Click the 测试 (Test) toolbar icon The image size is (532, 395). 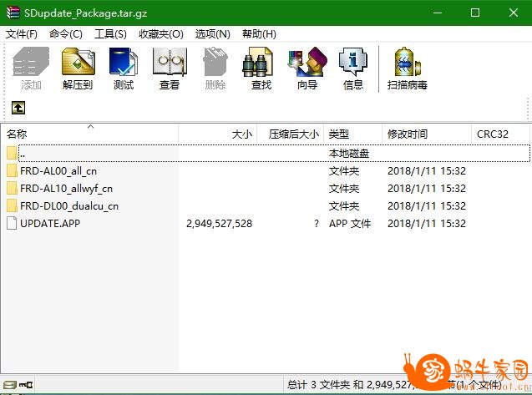(x=124, y=62)
